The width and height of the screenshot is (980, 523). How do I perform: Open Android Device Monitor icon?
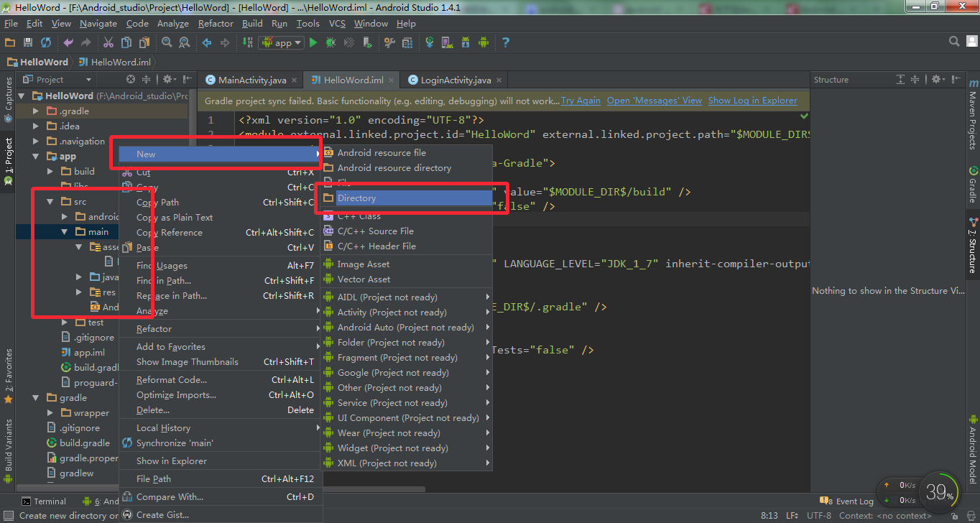pos(484,42)
